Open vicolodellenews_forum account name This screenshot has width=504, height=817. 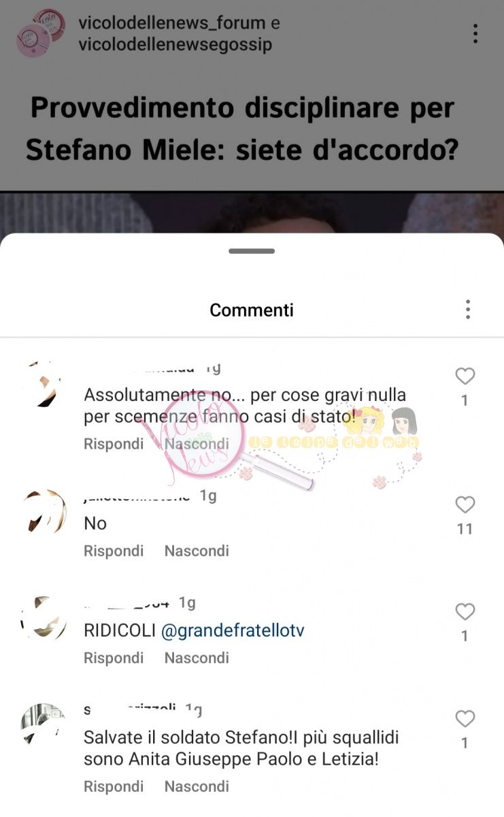(172, 22)
